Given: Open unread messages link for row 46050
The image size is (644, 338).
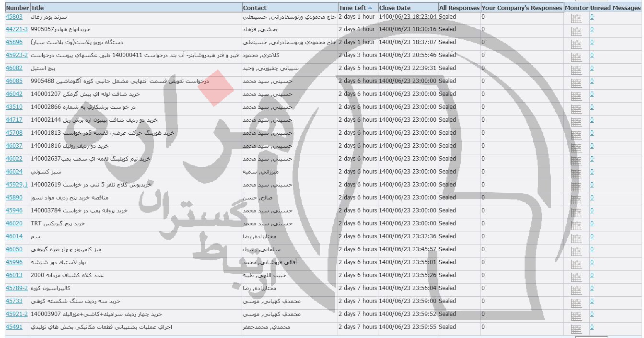Looking at the screenshot, I should 592,250.
